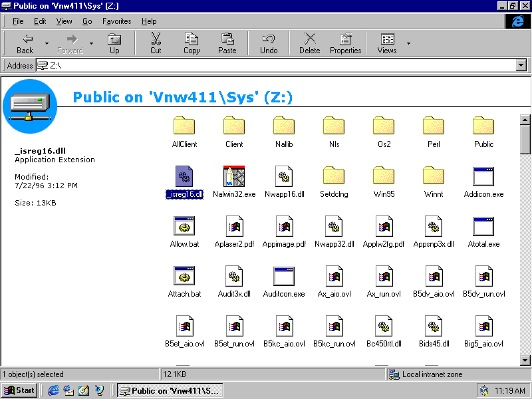This screenshot has height=399, width=532.
Task: Select the Atotal.exe program icon
Action: pos(483,226)
